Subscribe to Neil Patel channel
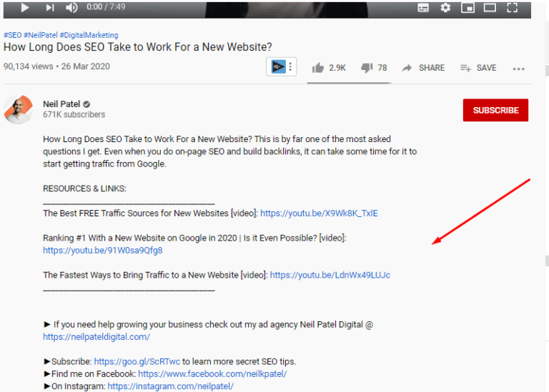This screenshot has height=392, width=549. click(x=495, y=110)
